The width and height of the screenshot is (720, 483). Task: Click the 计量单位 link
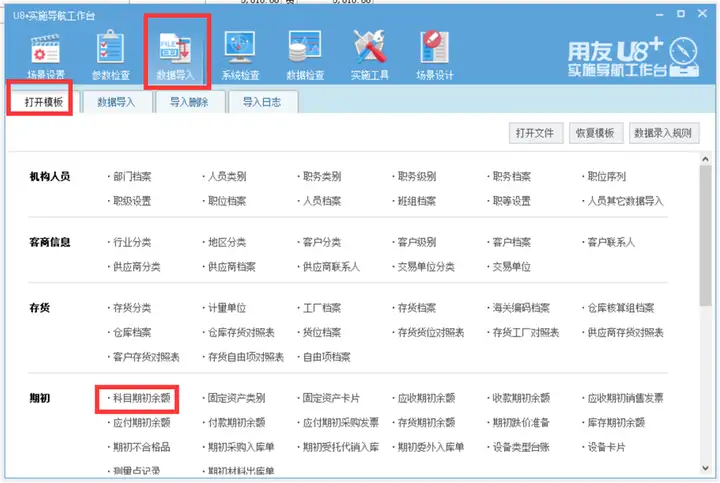[227, 308]
